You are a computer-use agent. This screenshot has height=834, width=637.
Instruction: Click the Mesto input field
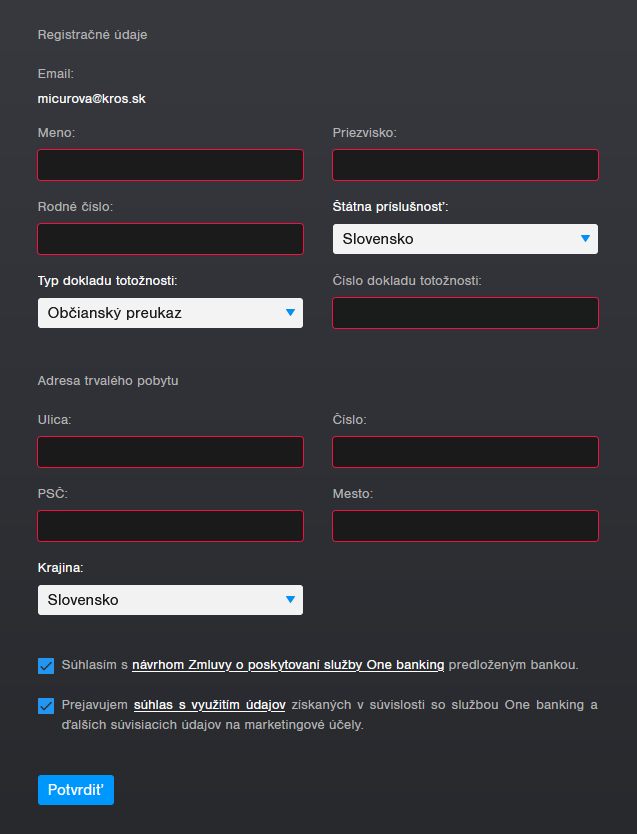pyautogui.click(x=465, y=526)
